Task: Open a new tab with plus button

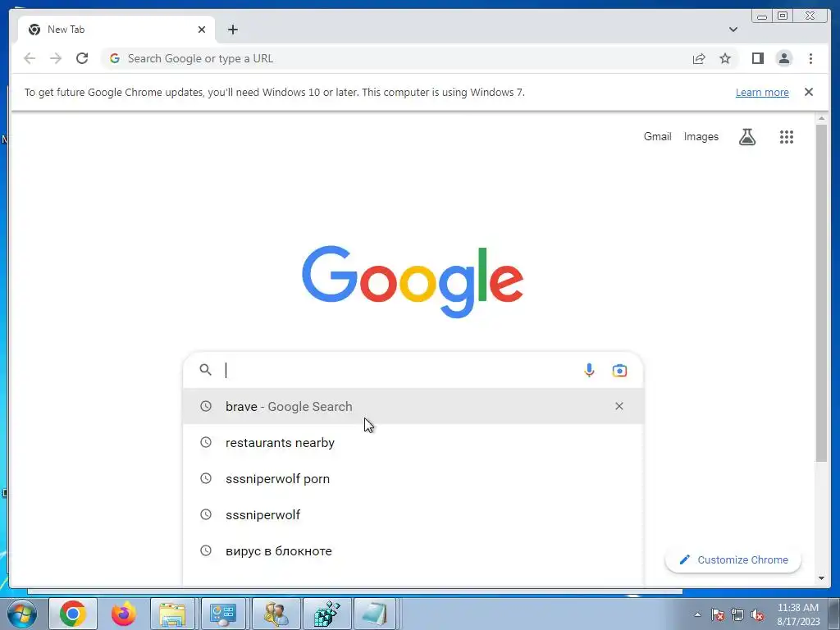Action: click(x=232, y=30)
